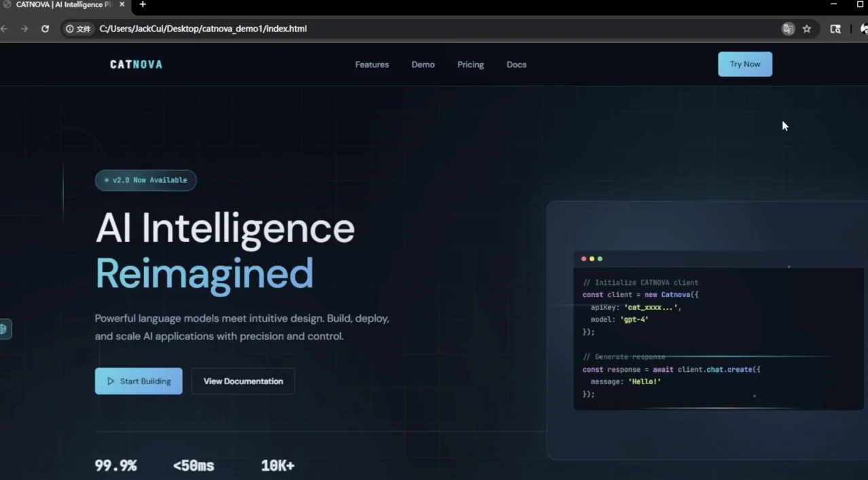The image size is (868, 480).
Task: Go to the Demo navigation link
Action: 422,65
